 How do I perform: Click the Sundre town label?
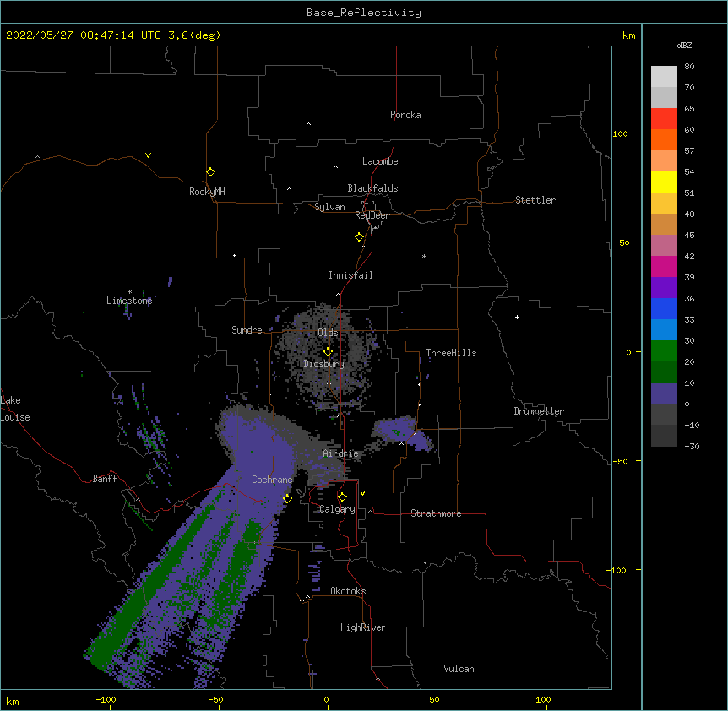click(x=247, y=330)
